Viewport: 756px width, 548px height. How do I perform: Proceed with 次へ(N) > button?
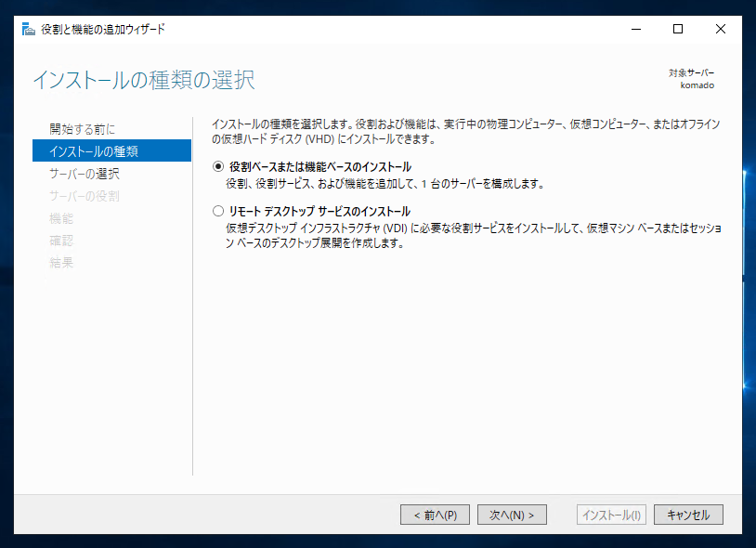point(512,515)
